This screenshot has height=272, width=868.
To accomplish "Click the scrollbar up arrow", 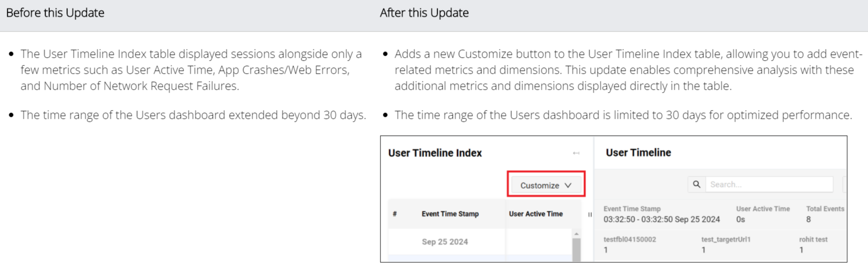I will 576,234.
